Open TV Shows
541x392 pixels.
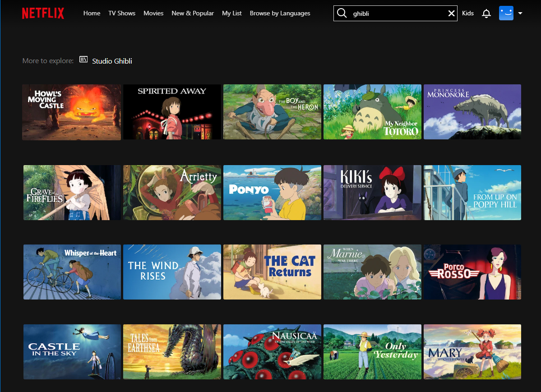122,13
